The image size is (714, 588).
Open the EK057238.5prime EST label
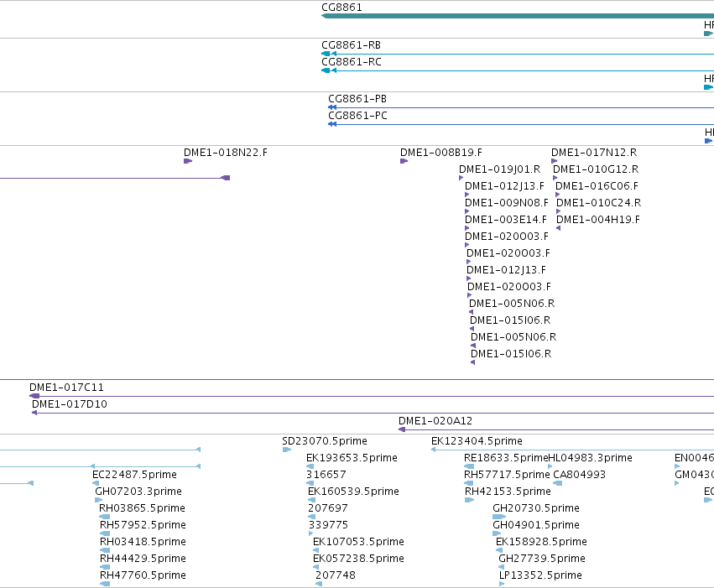[358, 559]
